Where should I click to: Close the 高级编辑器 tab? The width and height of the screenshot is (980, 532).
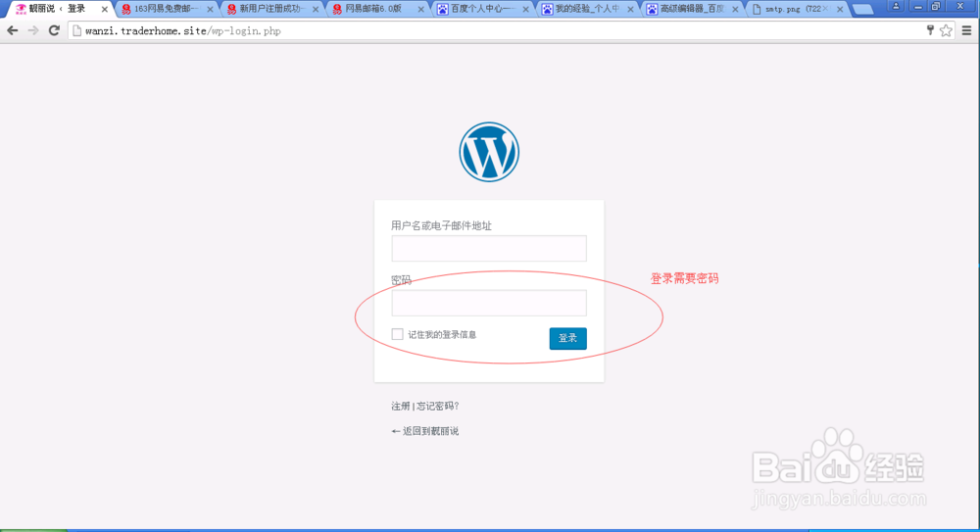coord(735,10)
